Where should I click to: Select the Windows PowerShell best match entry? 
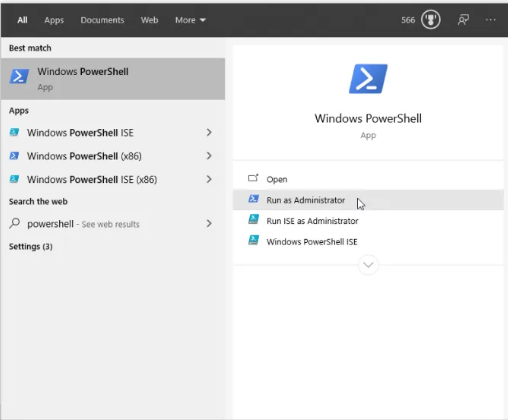113,79
